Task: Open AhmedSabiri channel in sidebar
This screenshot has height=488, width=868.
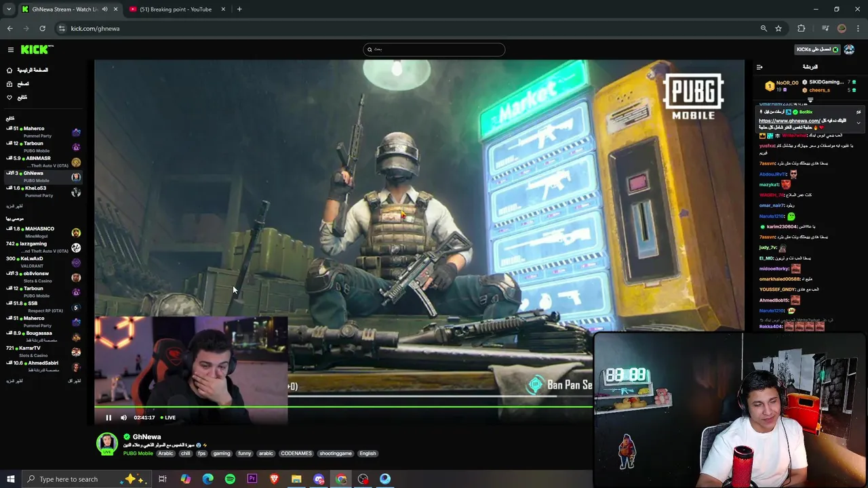Action: [43, 366]
